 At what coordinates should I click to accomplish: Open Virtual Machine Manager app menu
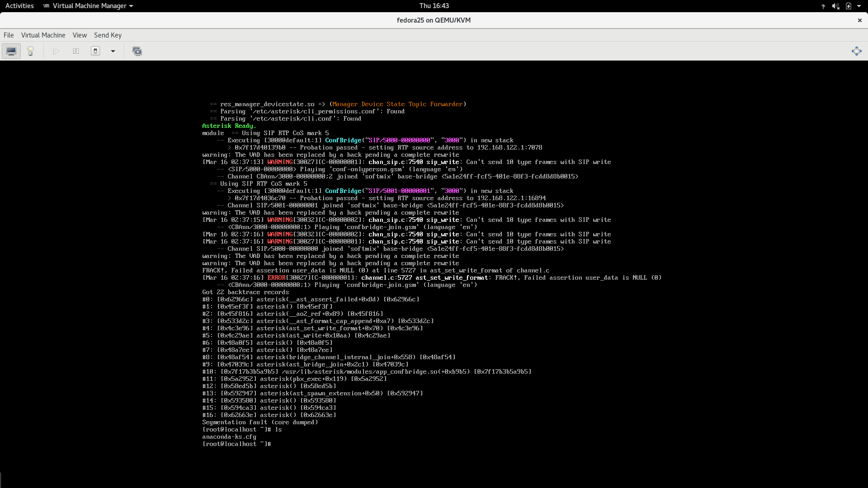[88, 6]
